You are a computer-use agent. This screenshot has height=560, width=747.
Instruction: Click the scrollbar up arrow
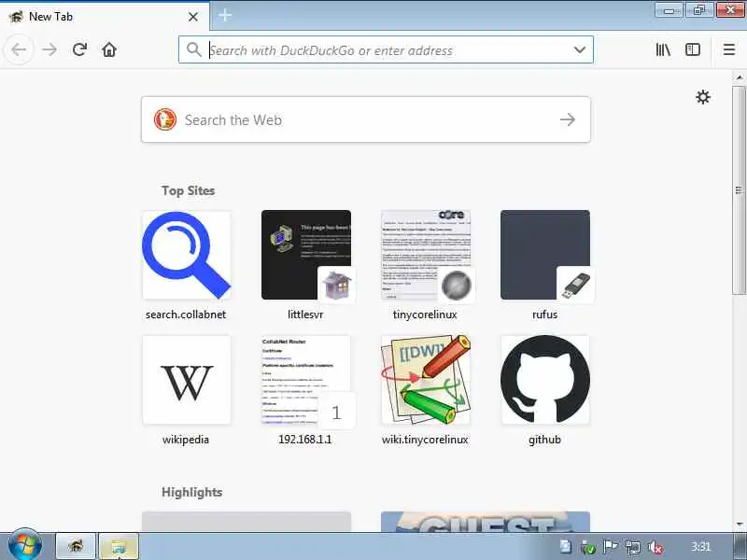tap(739, 77)
